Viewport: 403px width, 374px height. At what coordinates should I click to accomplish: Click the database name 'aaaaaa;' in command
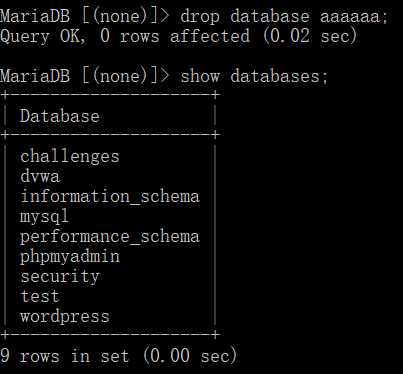coord(354,16)
